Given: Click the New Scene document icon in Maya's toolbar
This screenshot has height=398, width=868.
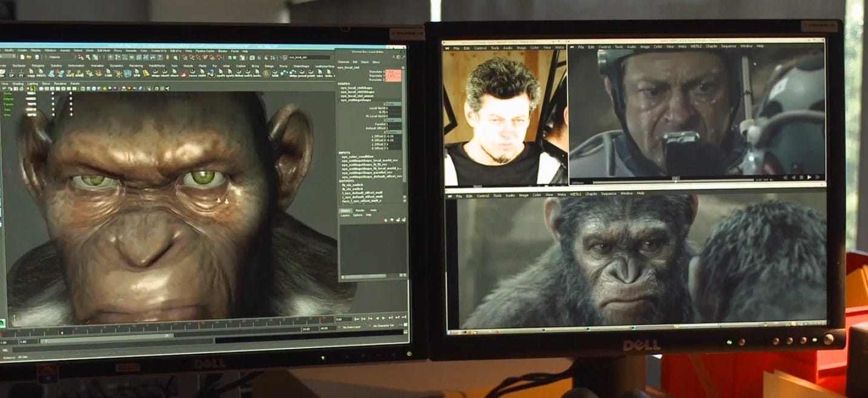Looking at the screenshot, I should [22, 56].
